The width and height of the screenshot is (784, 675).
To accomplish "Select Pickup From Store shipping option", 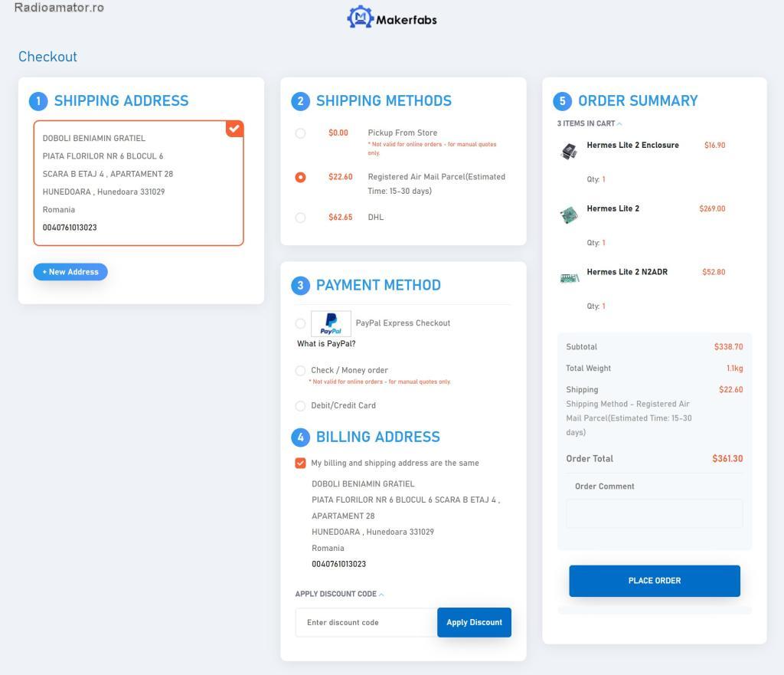I will pos(300,133).
